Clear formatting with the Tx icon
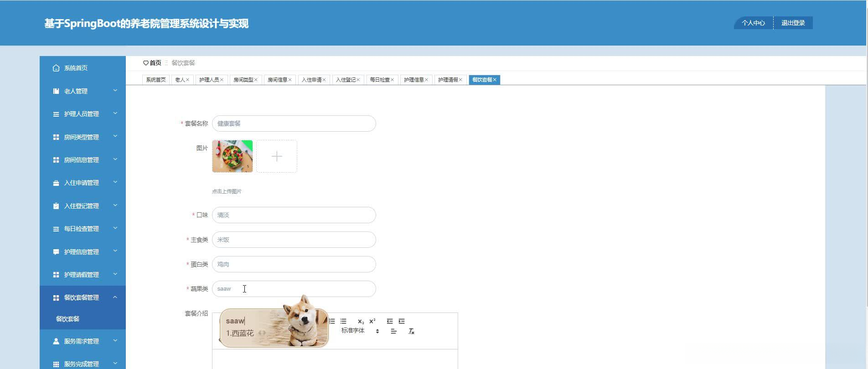 411,331
